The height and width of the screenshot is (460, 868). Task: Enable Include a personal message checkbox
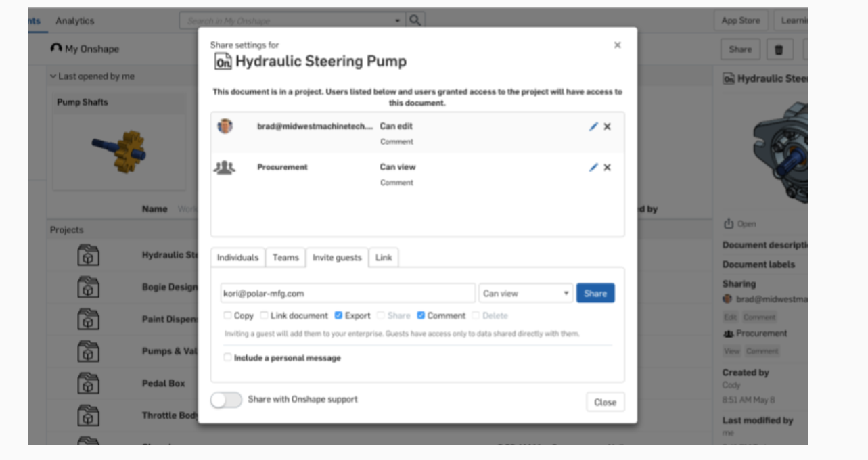coord(227,357)
